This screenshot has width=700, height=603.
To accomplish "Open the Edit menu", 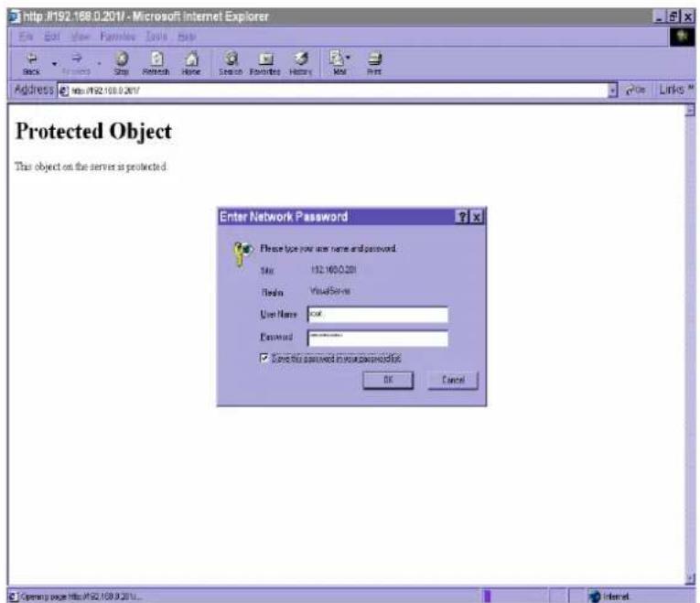I will [52, 37].
